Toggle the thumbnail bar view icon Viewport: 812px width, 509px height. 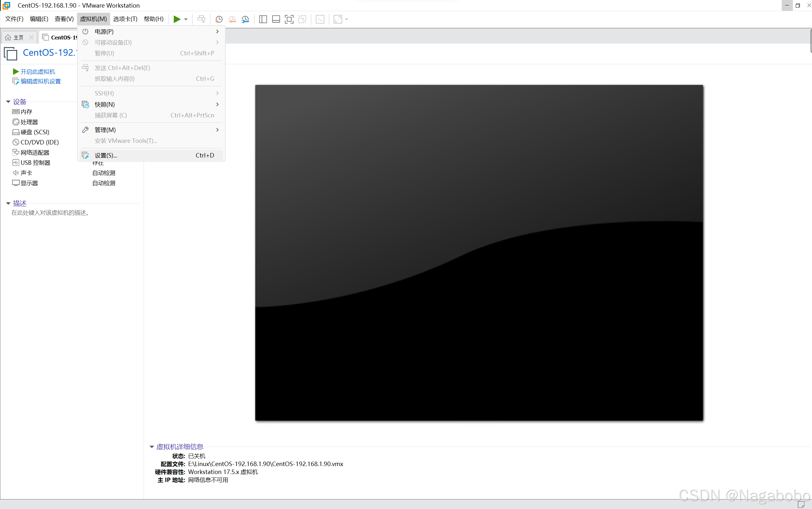(276, 19)
